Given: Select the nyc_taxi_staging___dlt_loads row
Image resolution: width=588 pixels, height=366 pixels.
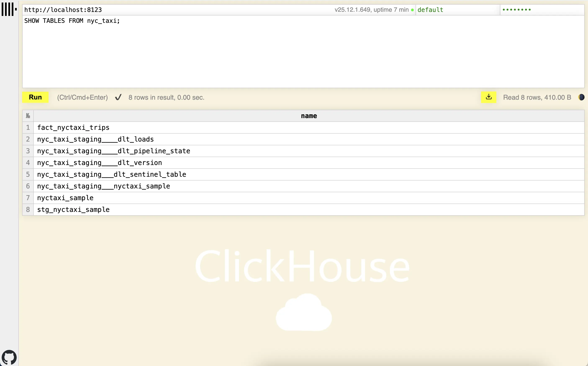Looking at the screenshot, I should pyautogui.click(x=95, y=139).
